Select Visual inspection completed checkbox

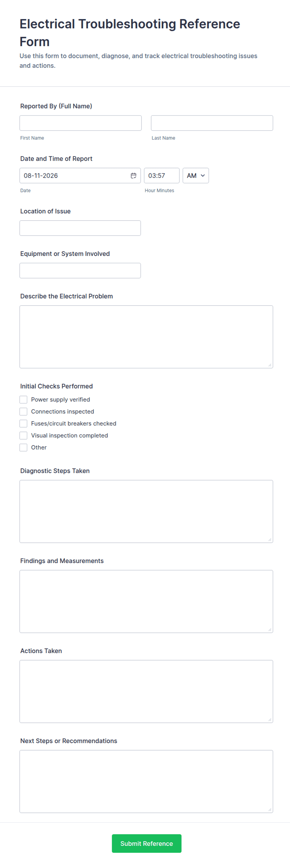coord(23,436)
